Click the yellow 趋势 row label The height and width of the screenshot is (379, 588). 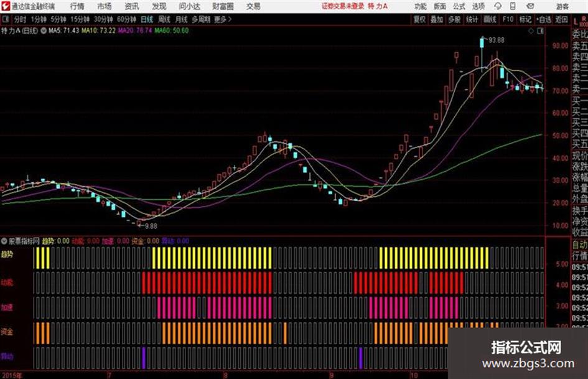pos(7,255)
